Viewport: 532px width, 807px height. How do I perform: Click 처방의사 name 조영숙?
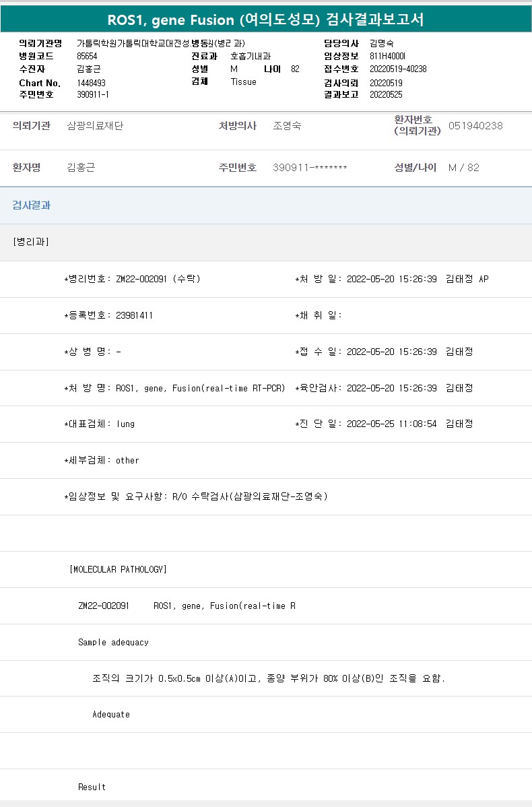pyautogui.click(x=287, y=126)
